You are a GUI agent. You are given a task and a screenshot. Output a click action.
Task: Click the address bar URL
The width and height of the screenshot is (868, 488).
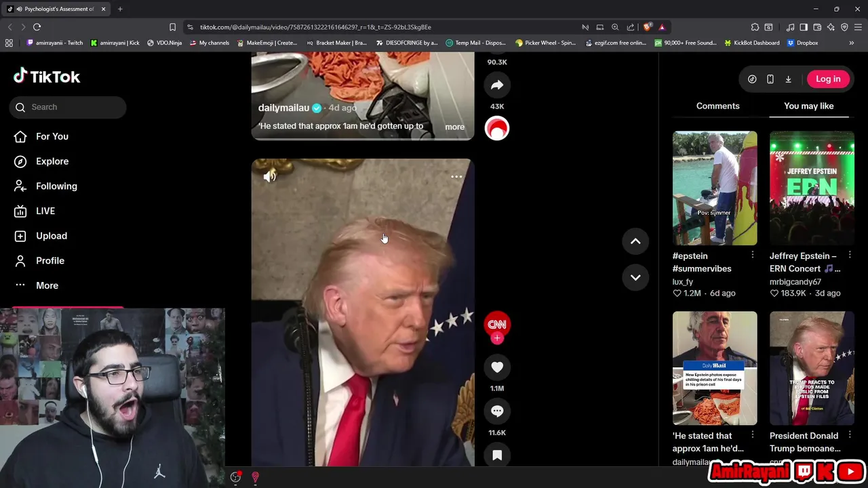[x=315, y=27]
